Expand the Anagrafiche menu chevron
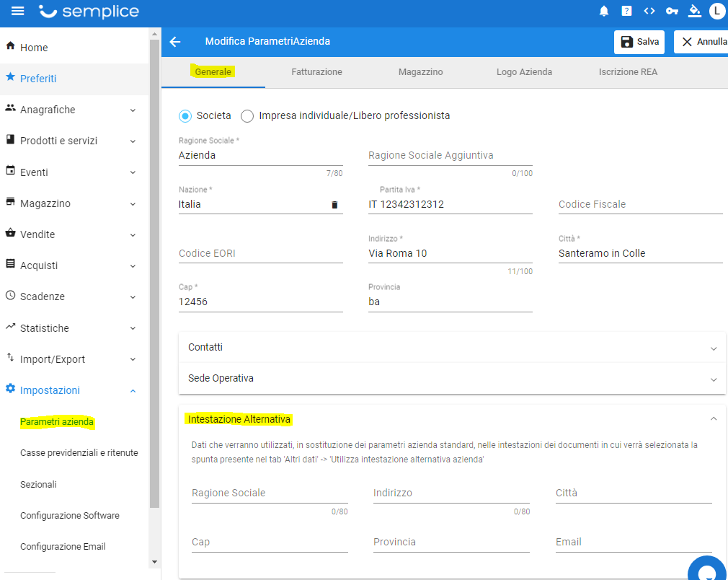728x580 pixels. [133, 110]
